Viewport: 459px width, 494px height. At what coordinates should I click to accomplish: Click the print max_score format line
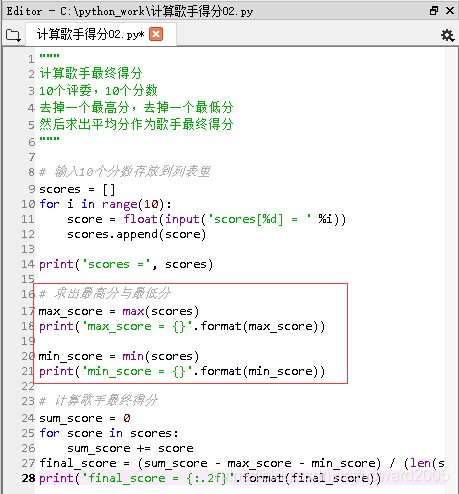(182, 326)
